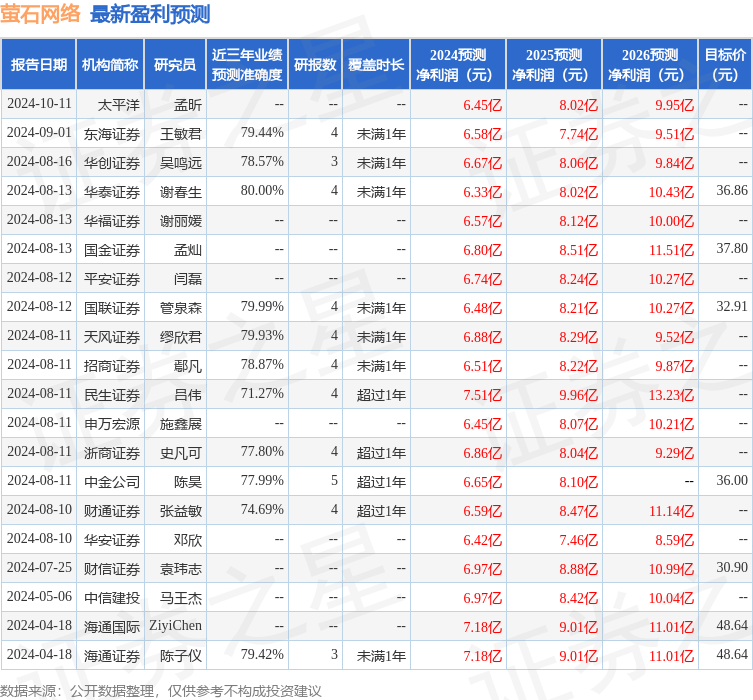
Task: Click researcher 鄢凡
Action: (188, 366)
